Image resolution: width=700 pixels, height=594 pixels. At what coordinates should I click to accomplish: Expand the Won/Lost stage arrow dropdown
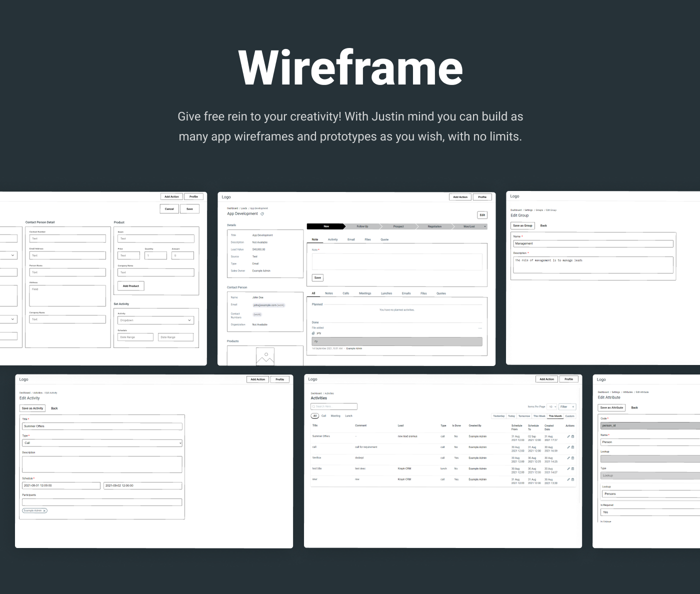click(x=485, y=226)
